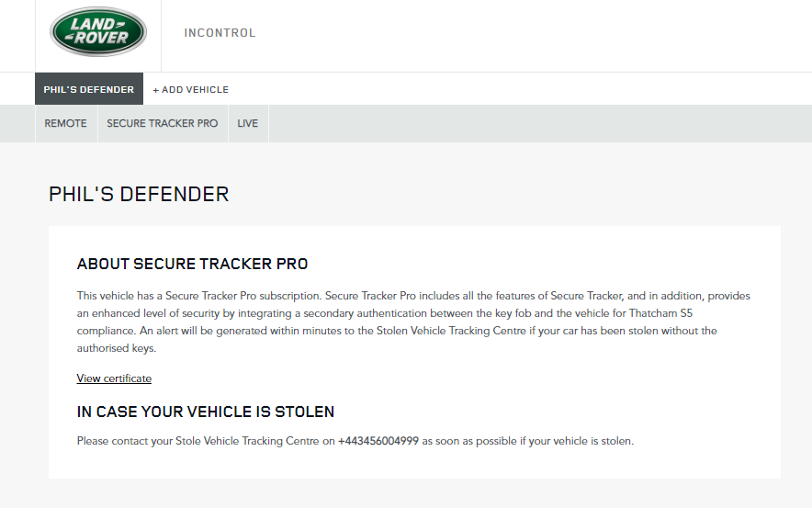Image resolution: width=812 pixels, height=508 pixels.
Task: Click the PHIL'S DEFENDER page heading
Action: (x=139, y=194)
